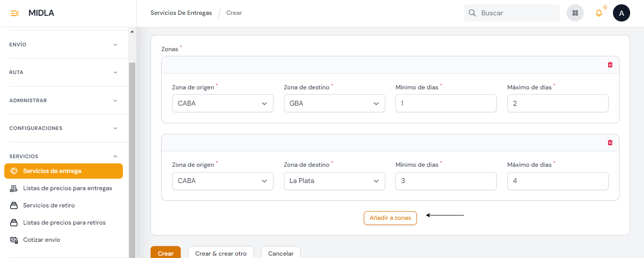The height and width of the screenshot is (258, 644).
Task: Click the Zonas field label
Action: 170,49
